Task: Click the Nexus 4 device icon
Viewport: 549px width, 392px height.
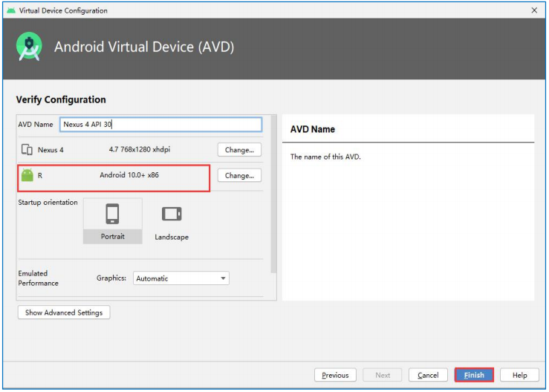Action: (27, 150)
